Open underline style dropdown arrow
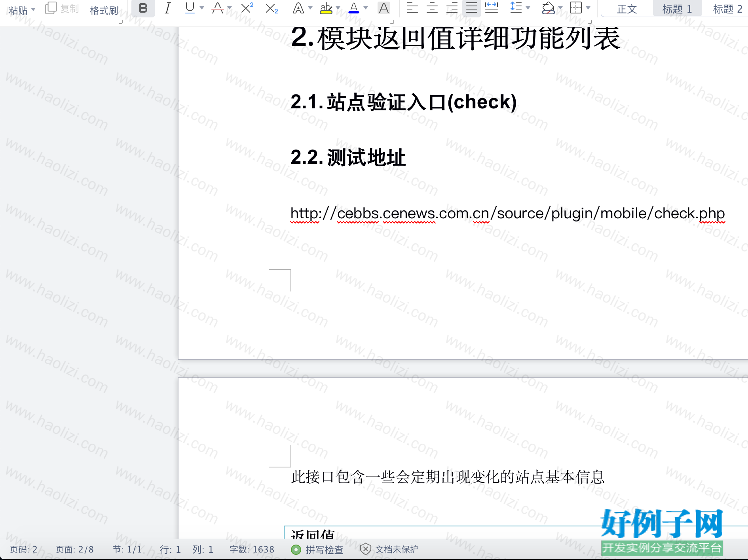The width and height of the screenshot is (748, 560). 202,8
